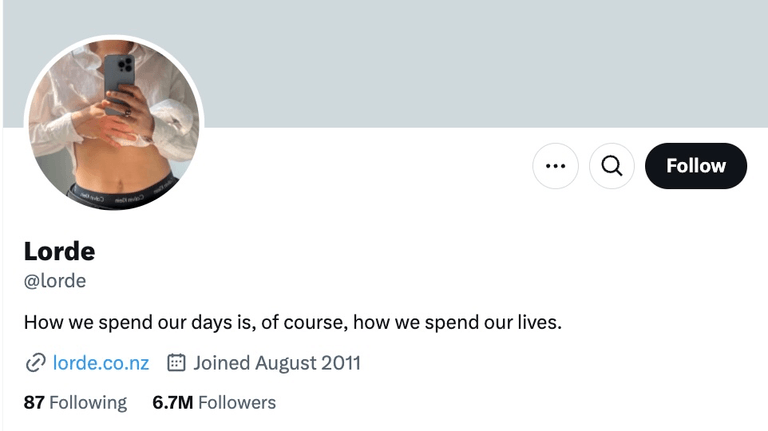Click the @lorde username handle

55,281
